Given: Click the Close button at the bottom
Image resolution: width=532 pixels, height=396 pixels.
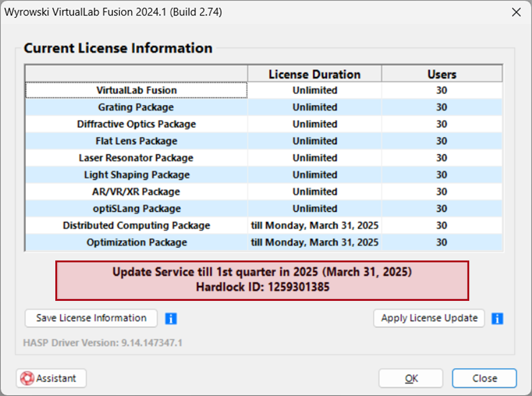Looking at the screenshot, I should tap(485, 379).
